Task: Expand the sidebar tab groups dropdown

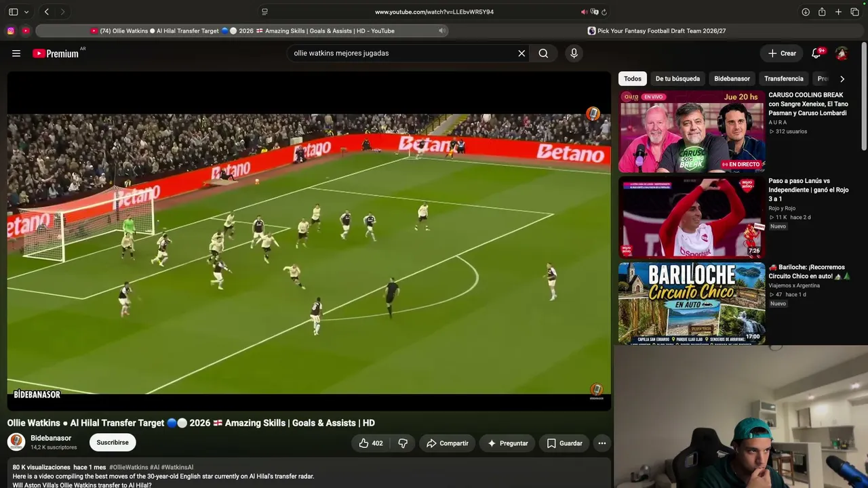Action: coord(26,12)
